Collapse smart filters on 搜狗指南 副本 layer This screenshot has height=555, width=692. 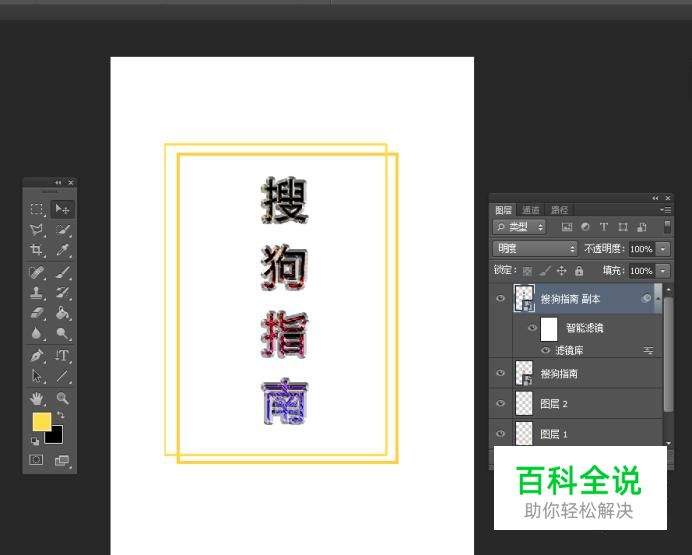tap(658, 299)
